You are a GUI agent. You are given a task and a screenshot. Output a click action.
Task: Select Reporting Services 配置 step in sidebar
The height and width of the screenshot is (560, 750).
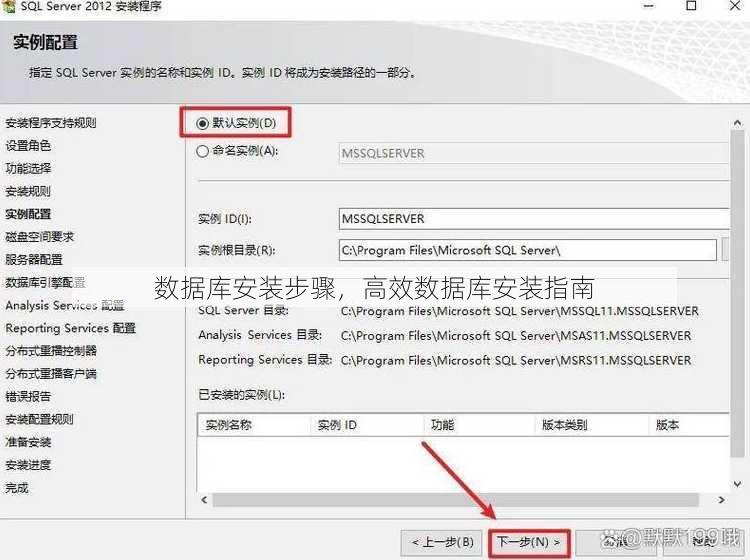70,328
